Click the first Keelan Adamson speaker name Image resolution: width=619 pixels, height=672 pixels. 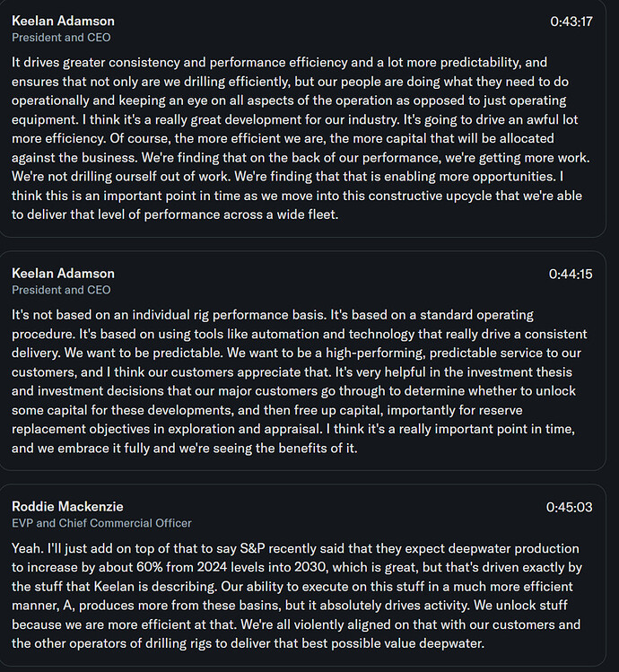tap(63, 21)
